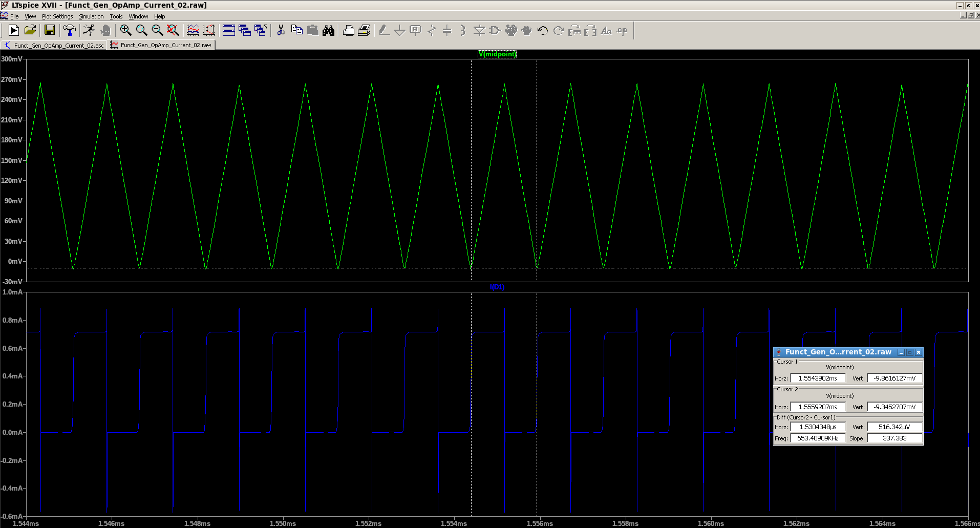Minimize the cursor readout window
The image size is (980, 528).
pos(901,352)
